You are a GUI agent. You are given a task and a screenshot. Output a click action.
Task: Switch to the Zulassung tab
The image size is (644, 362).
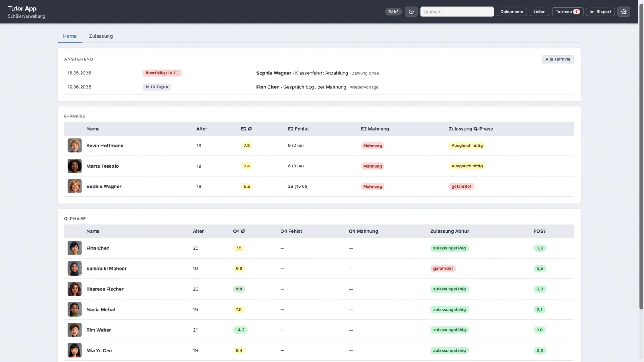click(x=101, y=36)
